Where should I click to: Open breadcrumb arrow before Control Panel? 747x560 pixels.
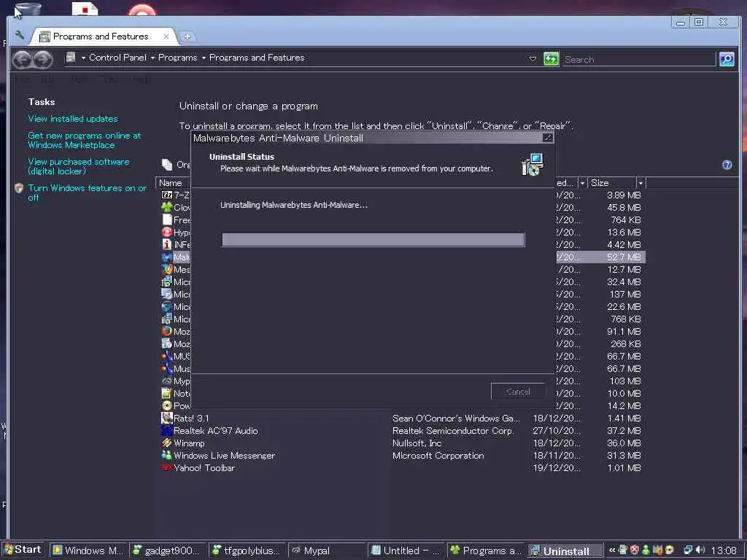click(x=83, y=58)
